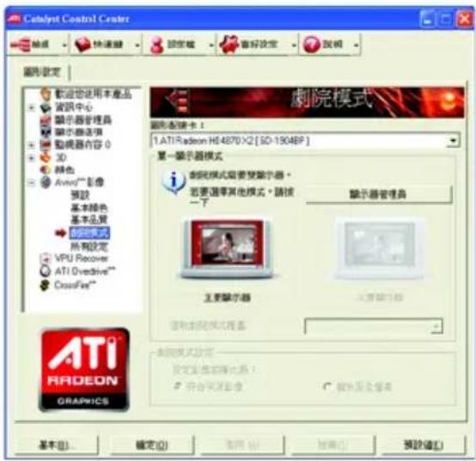Select the right radio button under theater mode settings
The height and width of the screenshot is (461, 476).
(327, 386)
